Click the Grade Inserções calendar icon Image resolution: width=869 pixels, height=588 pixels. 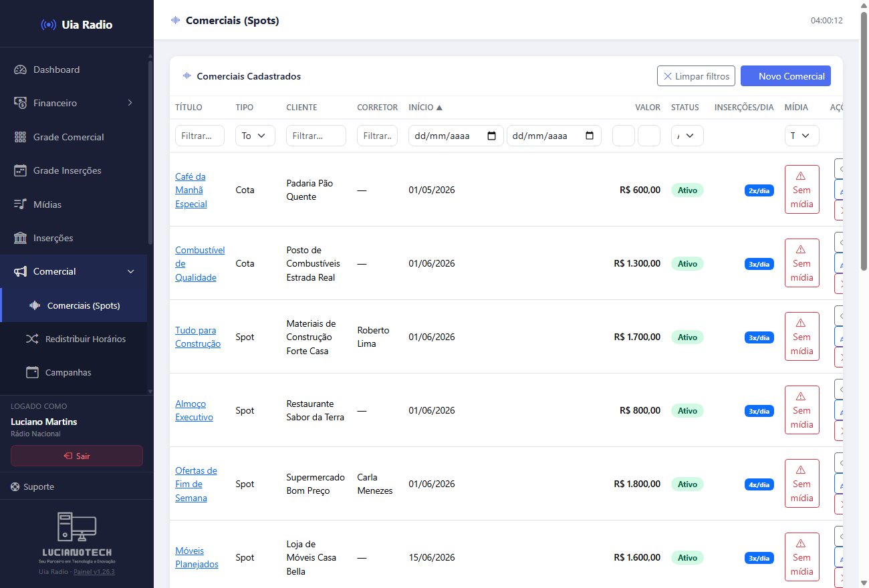(20, 170)
